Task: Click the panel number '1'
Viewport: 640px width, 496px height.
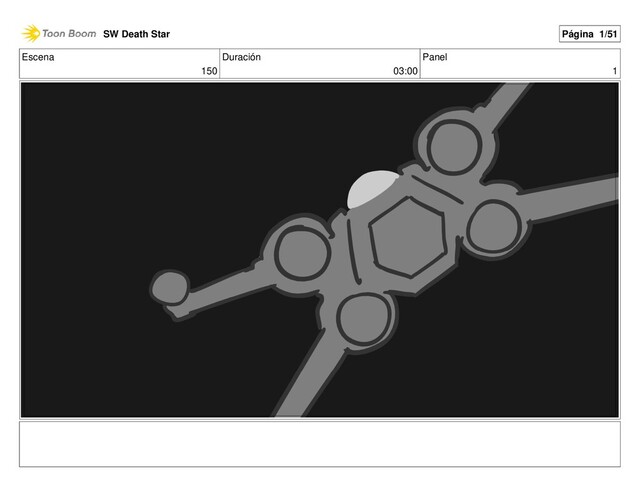Action: click(x=615, y=71)
